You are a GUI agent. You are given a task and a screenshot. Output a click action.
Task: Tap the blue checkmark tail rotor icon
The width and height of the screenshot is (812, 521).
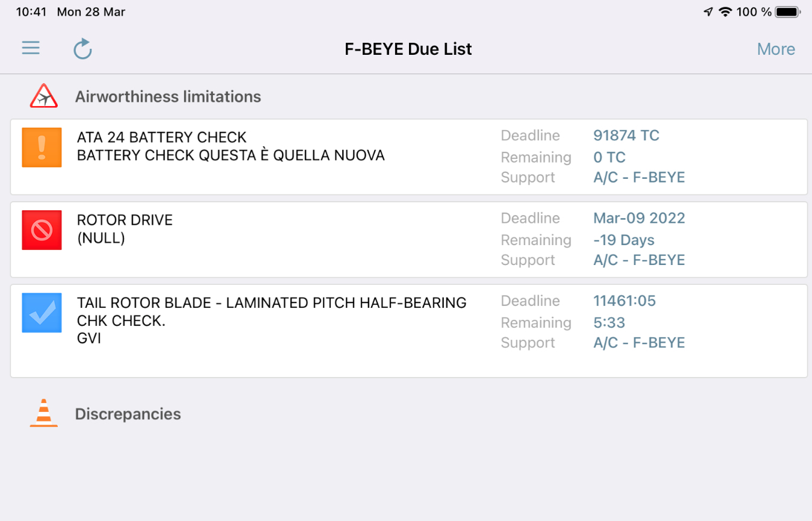tap(42, 313)
